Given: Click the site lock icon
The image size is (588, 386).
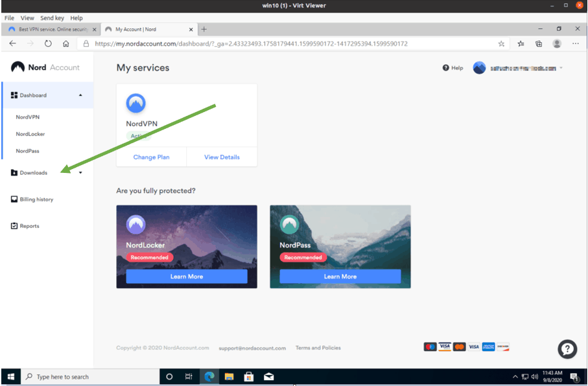Looking at the screenshot, I should (86, 43).
